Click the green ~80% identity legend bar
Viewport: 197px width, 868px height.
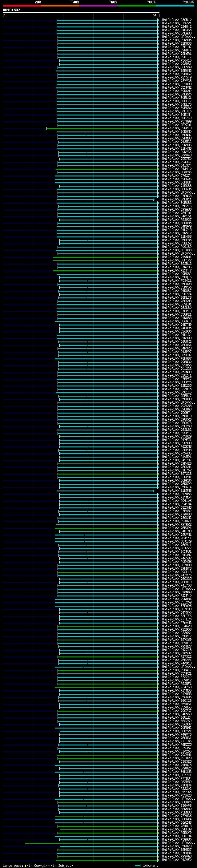[x=137, y=6]
